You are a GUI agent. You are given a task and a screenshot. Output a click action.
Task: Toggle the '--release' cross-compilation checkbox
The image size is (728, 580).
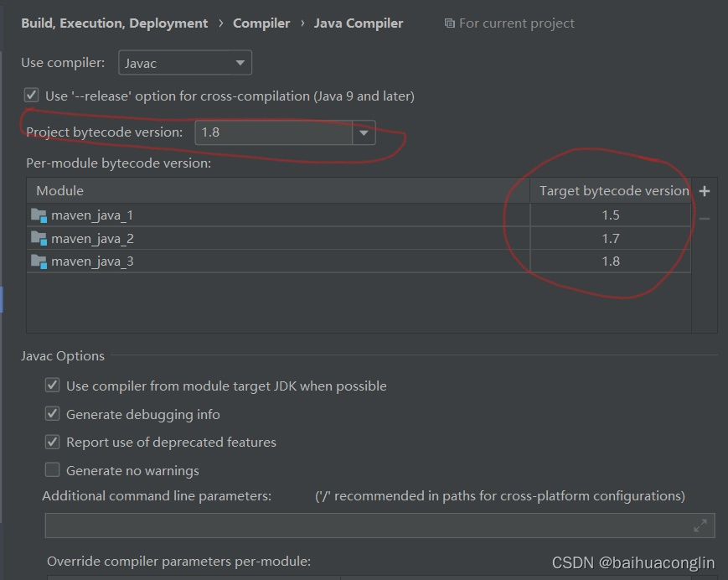(x=32, y=96)
